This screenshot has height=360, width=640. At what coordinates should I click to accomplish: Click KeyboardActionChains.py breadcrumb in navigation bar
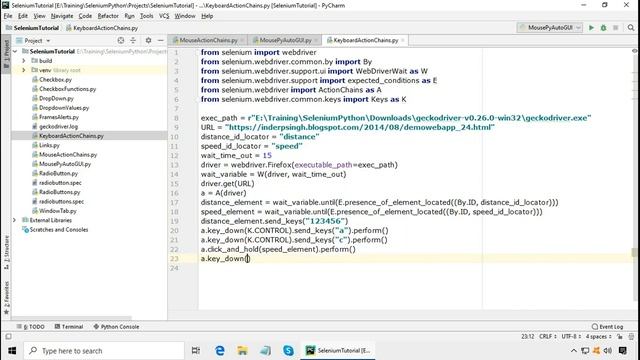pos(102,28)
